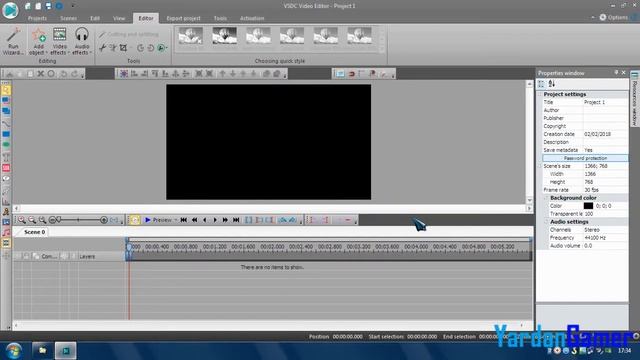640x360 pixels.
Task: Select the crop tool in Tools
Action: tap(123, 48)
